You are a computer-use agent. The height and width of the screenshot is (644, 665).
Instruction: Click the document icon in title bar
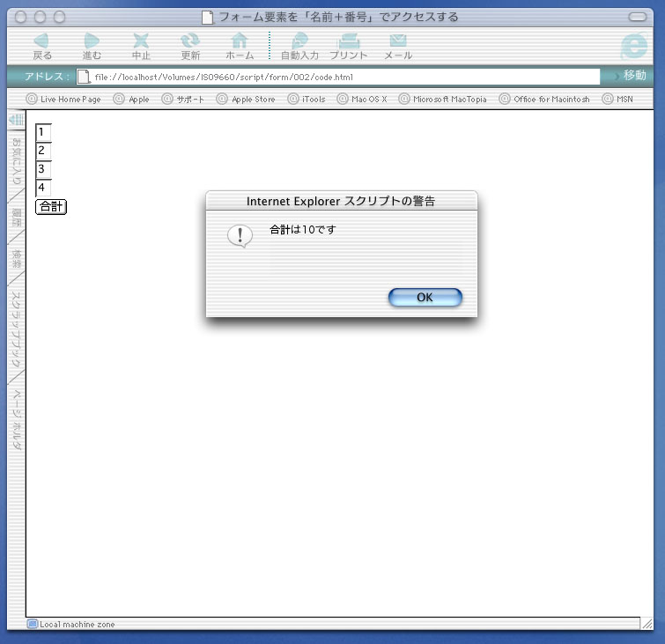tap(207, 18)
